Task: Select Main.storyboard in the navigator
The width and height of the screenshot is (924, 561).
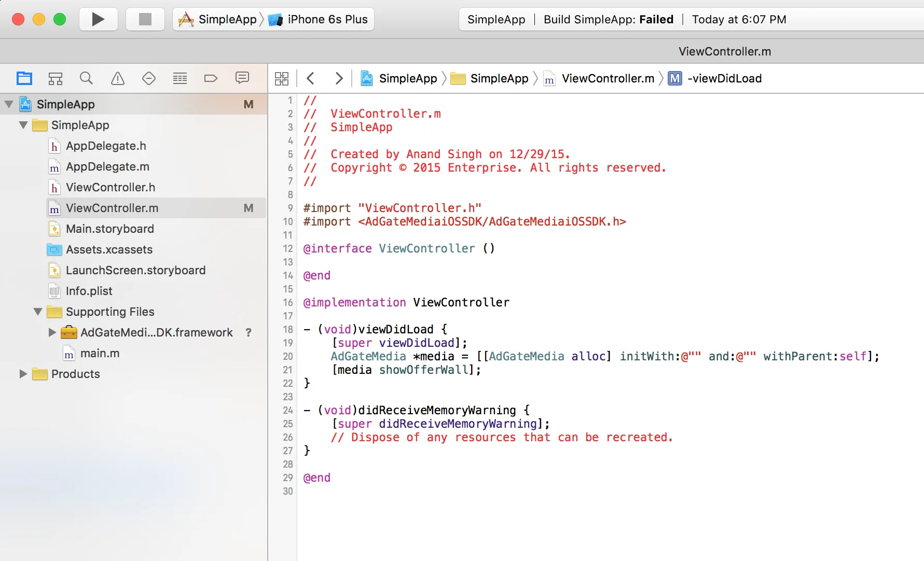Action: click(x=109, y=229)
